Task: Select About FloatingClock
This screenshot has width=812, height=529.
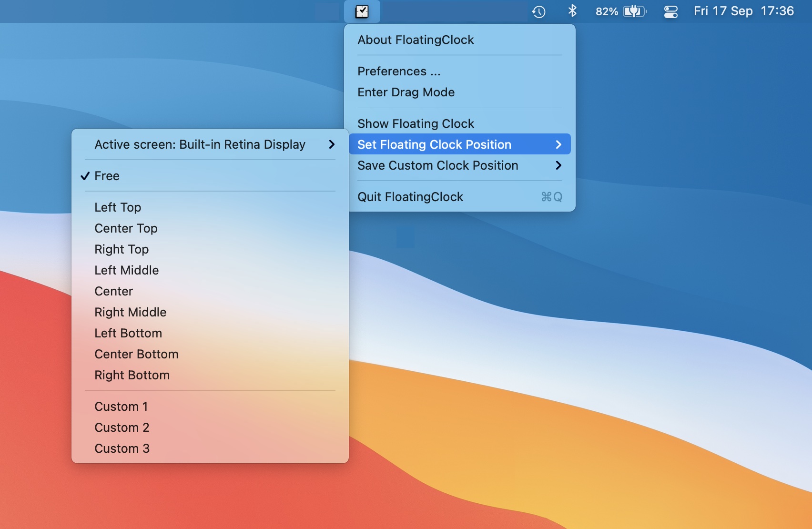Action: [416, 40]
